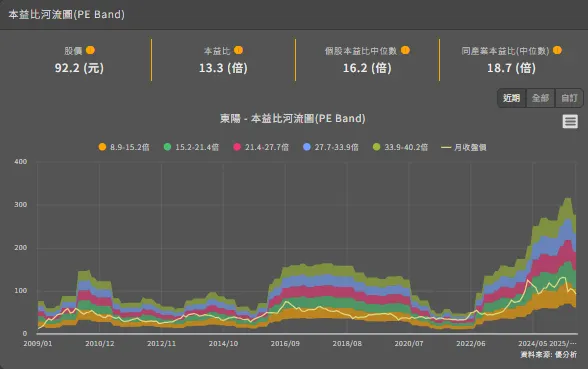The height and width of the screenshot is (369, 588).
Task: Click the 92.2 (元) stock price value
Action: tap(79, 68)
